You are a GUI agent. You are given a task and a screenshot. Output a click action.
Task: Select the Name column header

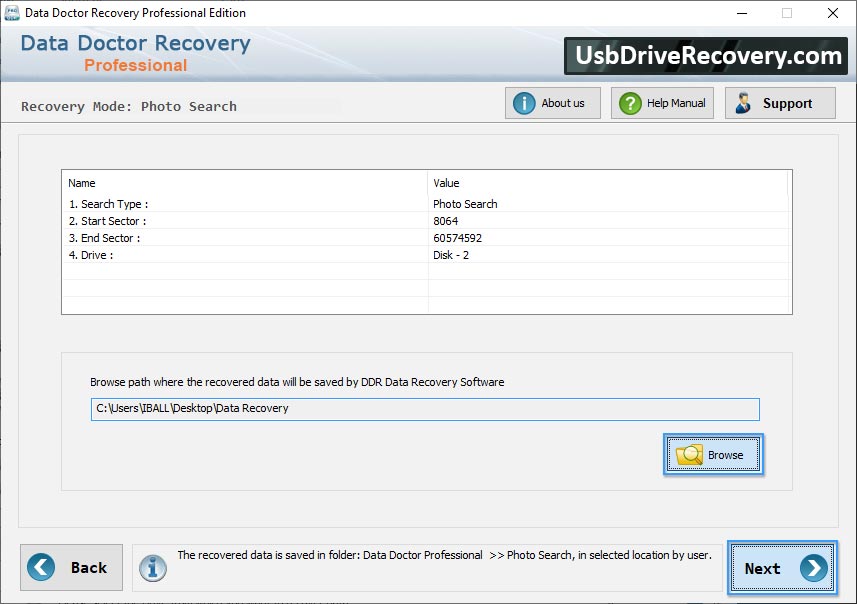244,183
